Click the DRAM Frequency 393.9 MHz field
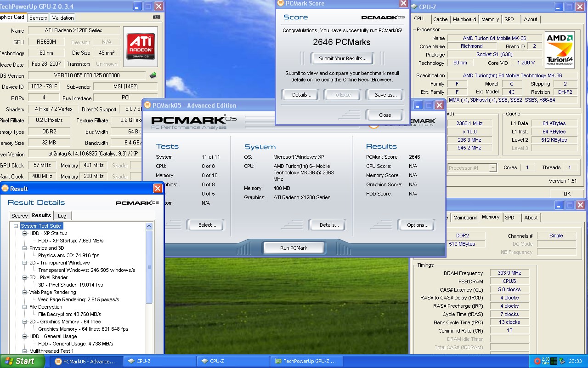 click(509, 273)
